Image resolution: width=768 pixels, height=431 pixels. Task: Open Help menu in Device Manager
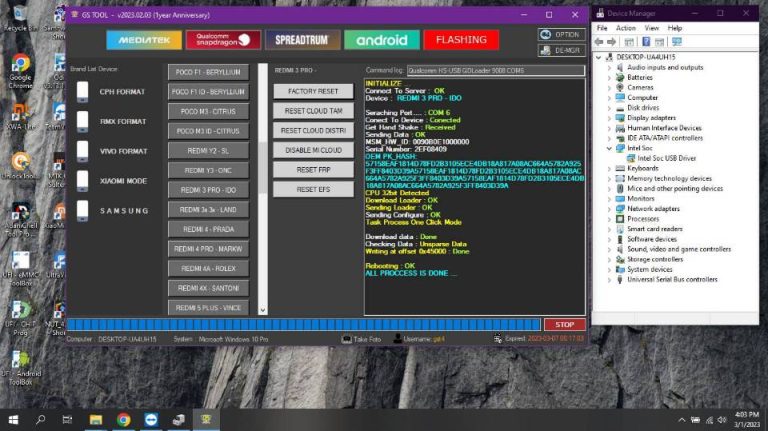[674, 28]
